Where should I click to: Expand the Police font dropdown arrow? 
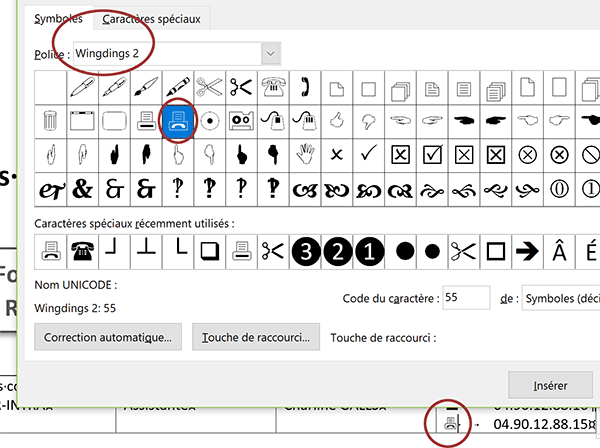[x=271, y=54]
